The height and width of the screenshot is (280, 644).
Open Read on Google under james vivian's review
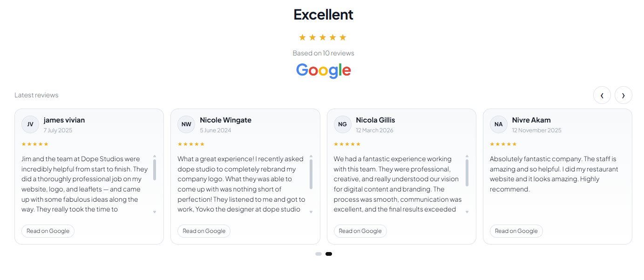47,231
